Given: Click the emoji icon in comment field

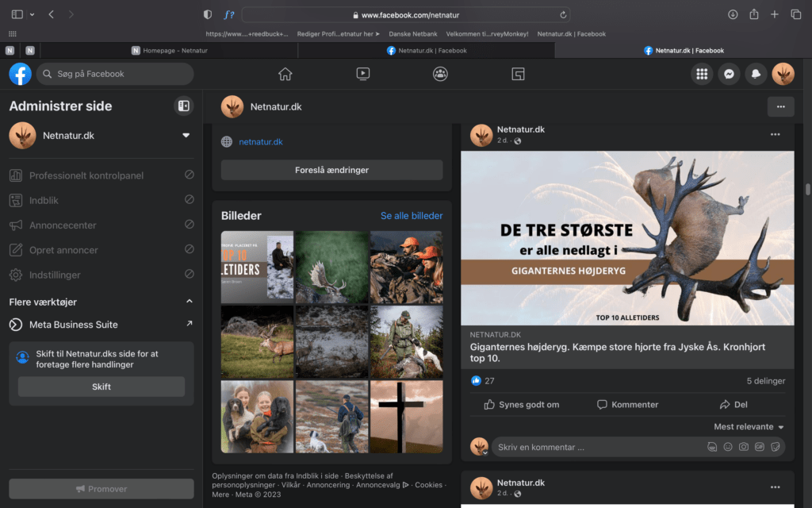Looking at the screenshot, I should [728, 447].
